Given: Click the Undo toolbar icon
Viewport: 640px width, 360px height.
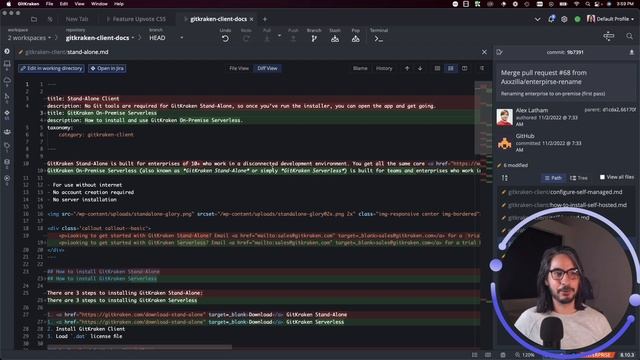Looking at the screenshot, I should click(225, 39).
